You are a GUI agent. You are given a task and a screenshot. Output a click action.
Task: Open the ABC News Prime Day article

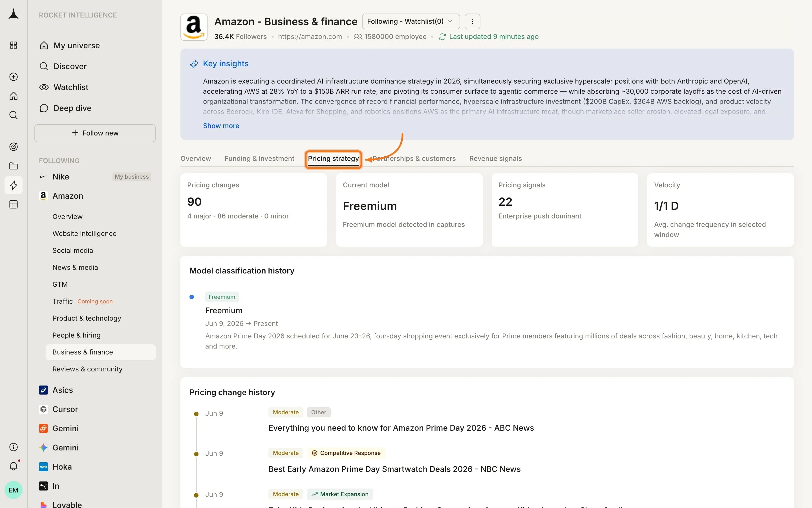click(x=401, y=428)
